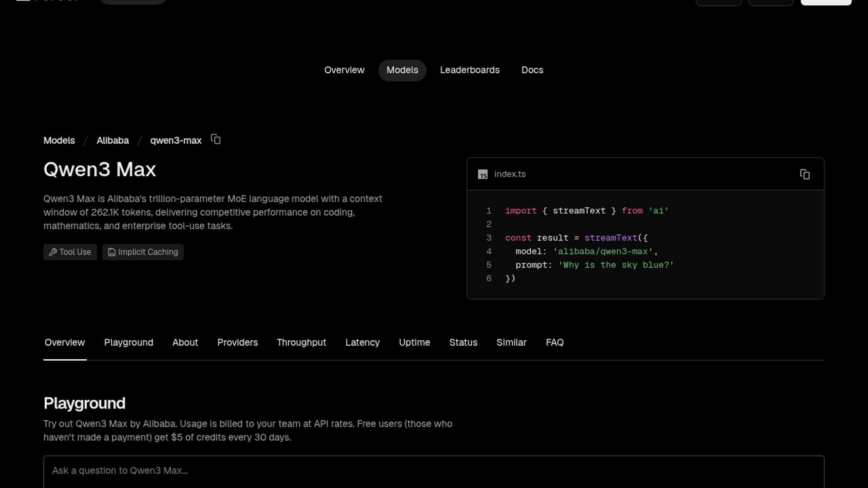Open the Alibaba breadcrumb link

(x=113, y=141)
